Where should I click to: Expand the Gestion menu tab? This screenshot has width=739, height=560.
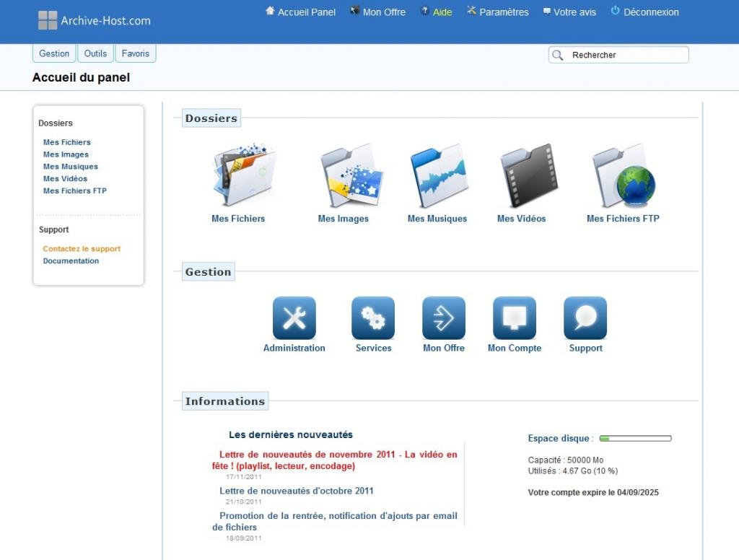[54, 53]
